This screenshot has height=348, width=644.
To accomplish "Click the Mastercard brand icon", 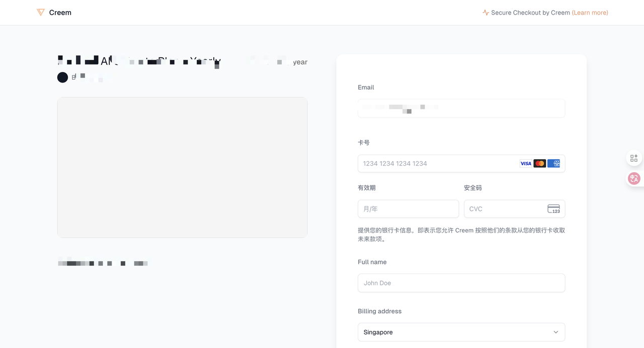I will coord(540,163).
